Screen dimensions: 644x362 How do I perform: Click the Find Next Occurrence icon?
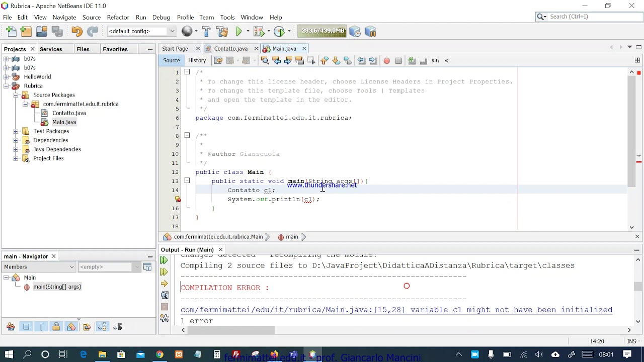click(288, 60)
